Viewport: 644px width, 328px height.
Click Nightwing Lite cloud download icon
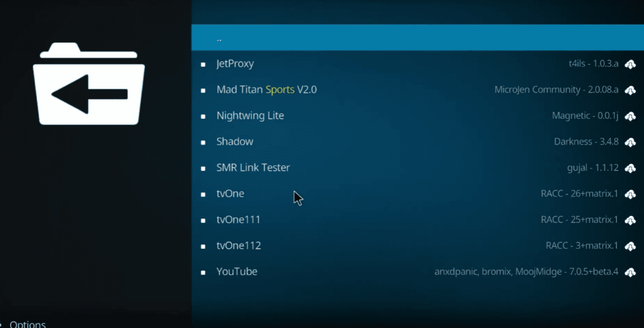[630, 116]
